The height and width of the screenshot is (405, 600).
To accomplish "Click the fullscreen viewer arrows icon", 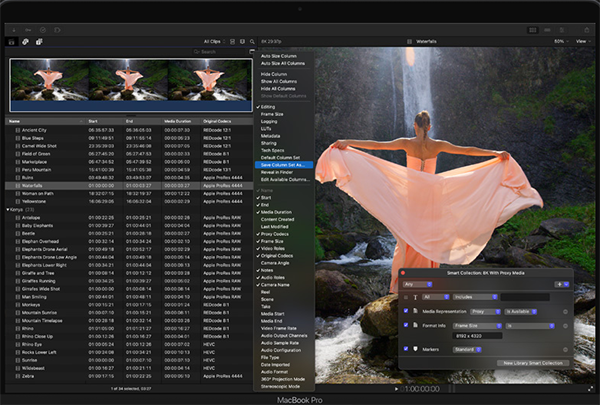I will click(x=590, y=389).
